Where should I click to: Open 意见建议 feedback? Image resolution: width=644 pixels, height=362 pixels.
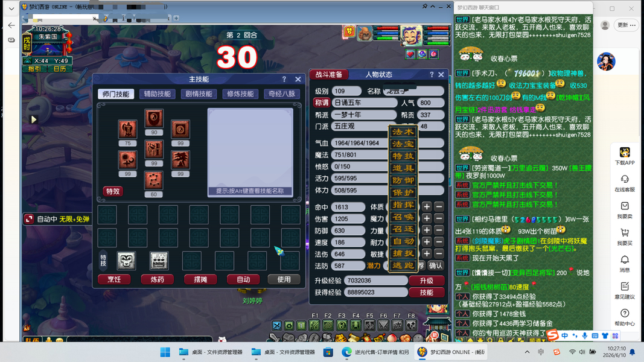coord(625,291)
